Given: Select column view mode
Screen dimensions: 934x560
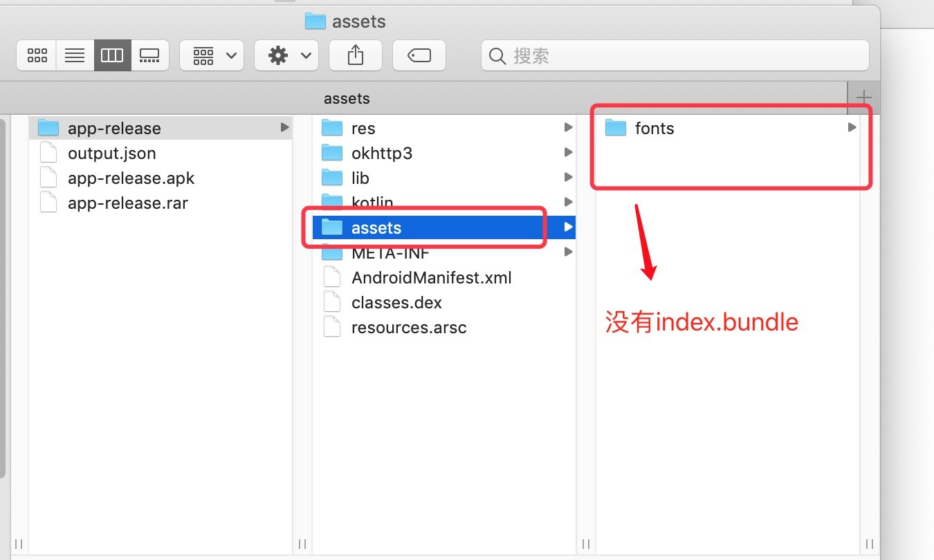Looking at the screenshot, I should point(112,55).
